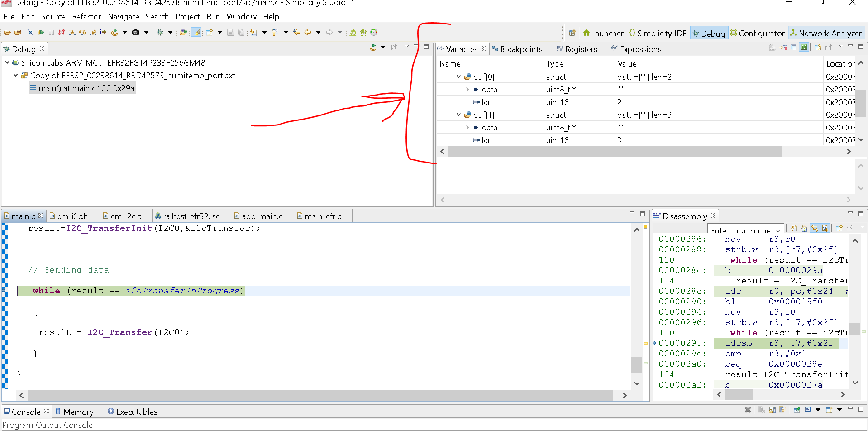The width and height of the screenshot is (868, 431).
Task: Toggle Instruction Stepping Mode icon
Action: click(103, 32)
